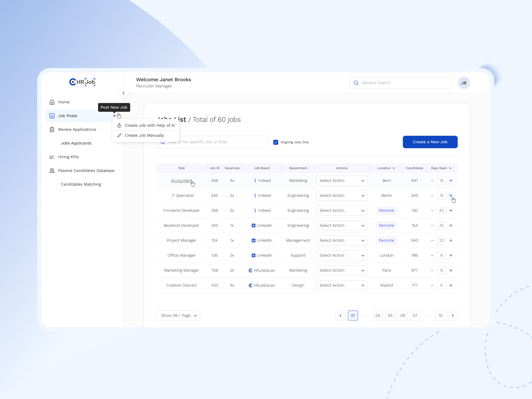532x399 pixels.
Task: Collapse sidebar with the left chevron button
Action: (124, 93)
